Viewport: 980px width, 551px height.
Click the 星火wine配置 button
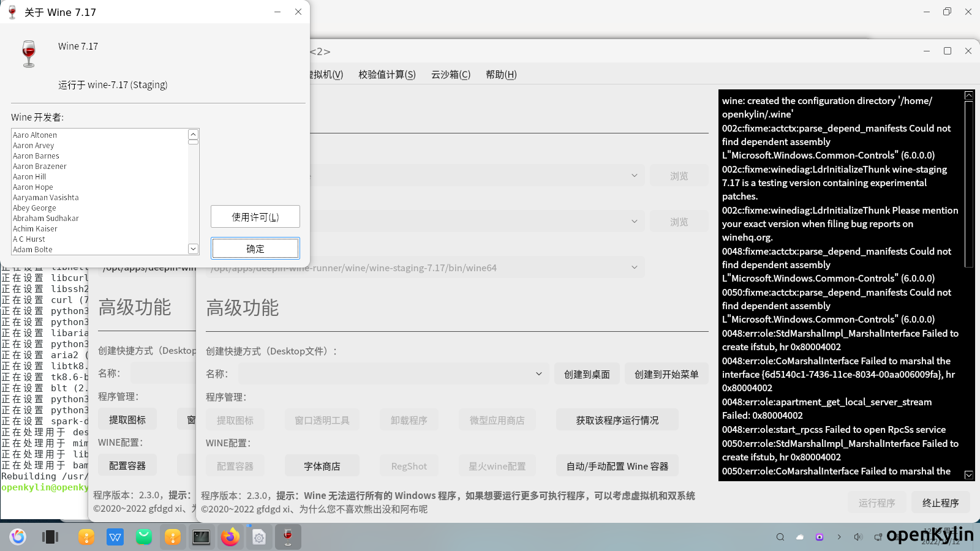(497, 466)
